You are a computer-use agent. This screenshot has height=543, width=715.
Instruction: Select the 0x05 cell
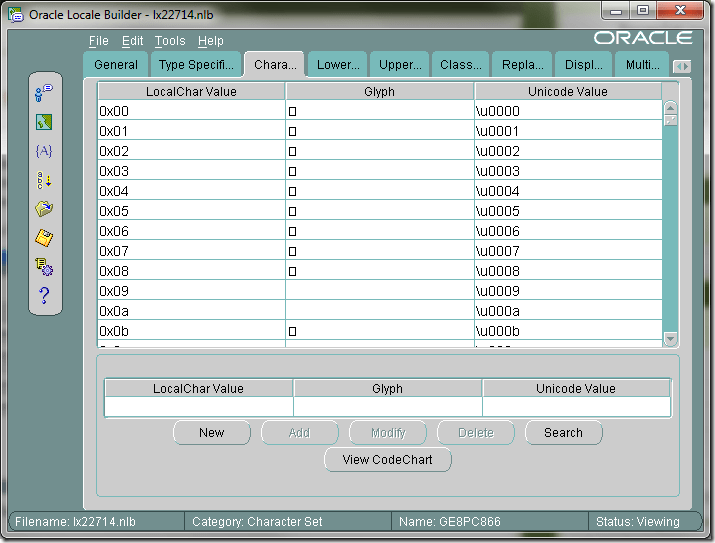(192, 211)
